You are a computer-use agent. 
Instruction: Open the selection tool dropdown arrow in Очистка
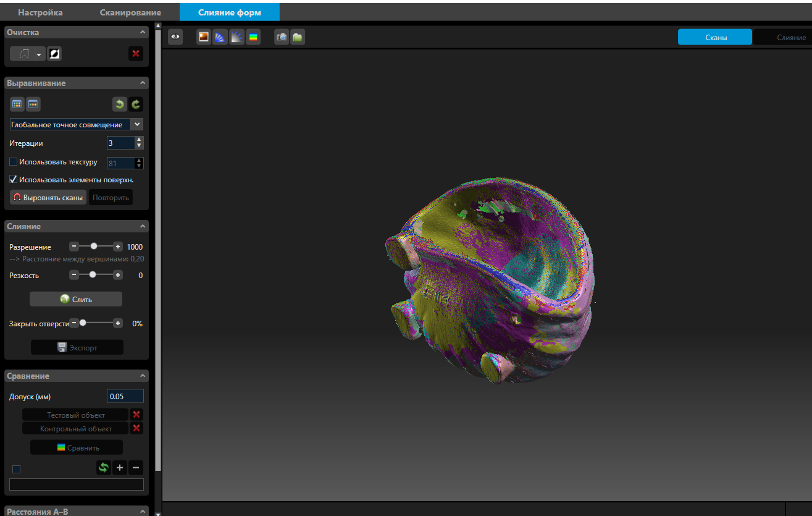click(x=40, y=55)
